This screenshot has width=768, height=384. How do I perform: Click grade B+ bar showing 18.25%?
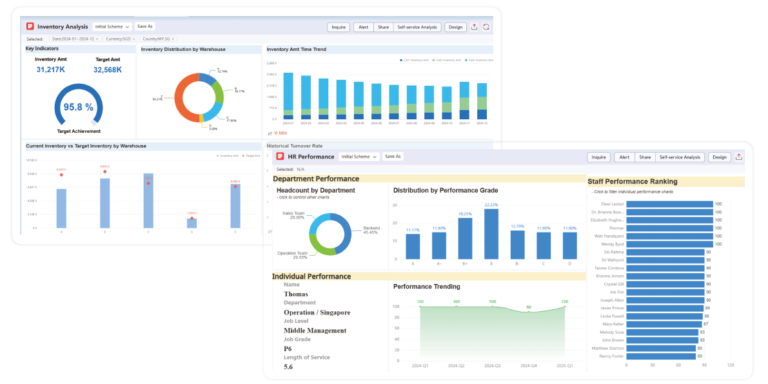point(465,239)
